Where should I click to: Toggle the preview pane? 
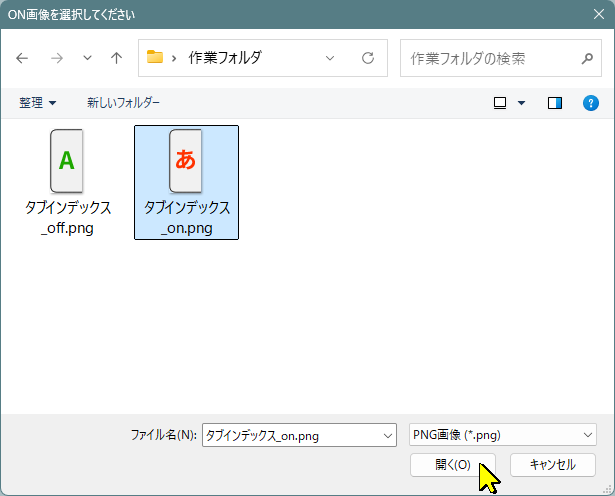[555, 103]
